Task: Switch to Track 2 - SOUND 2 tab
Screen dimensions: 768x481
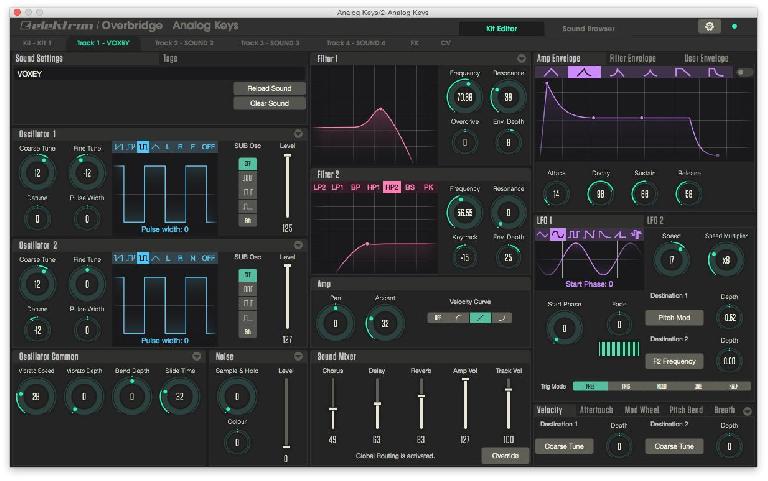Action: coord(184,43)
